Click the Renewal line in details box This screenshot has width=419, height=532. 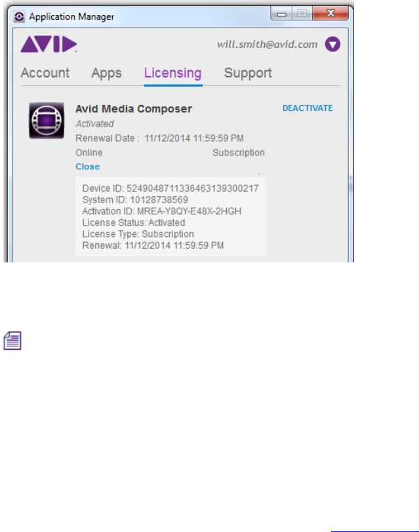tap(153, 245)
